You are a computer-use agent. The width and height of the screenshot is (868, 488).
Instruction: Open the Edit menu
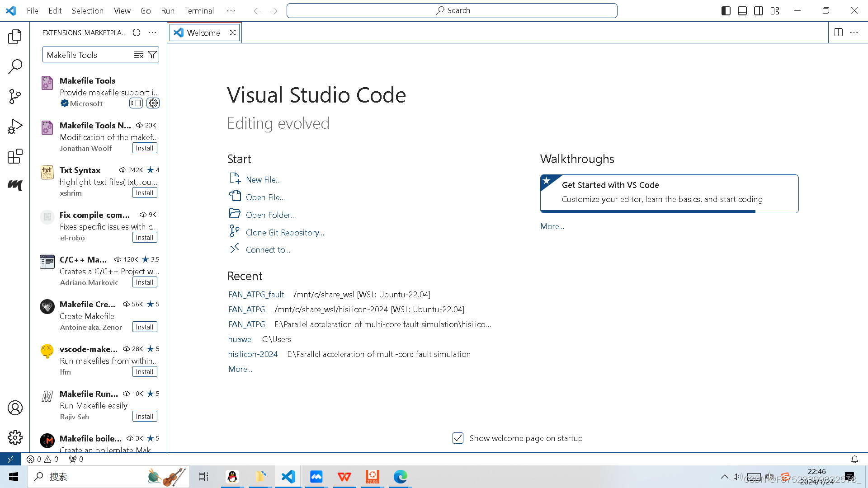[55, 11]
